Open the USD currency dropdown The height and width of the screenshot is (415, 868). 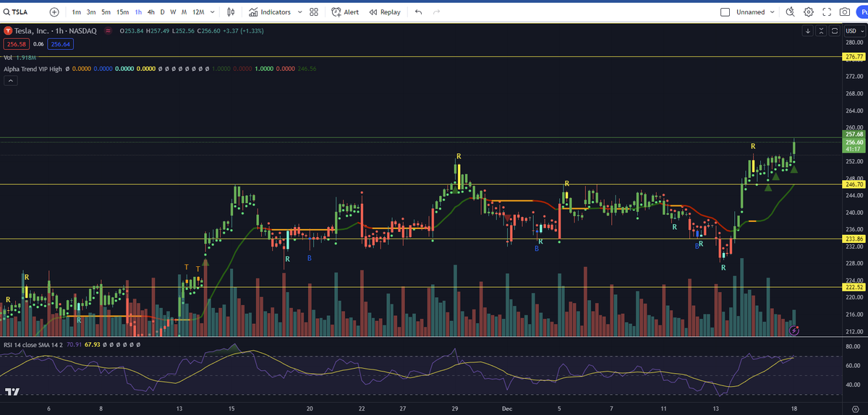(x=855, y=31)
